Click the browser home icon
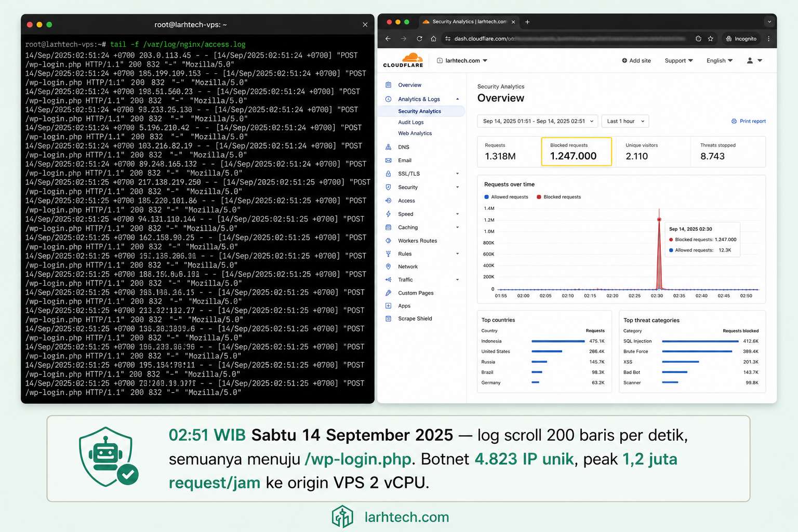This screenshot has width=798, height=532. [x=433, y=38]
